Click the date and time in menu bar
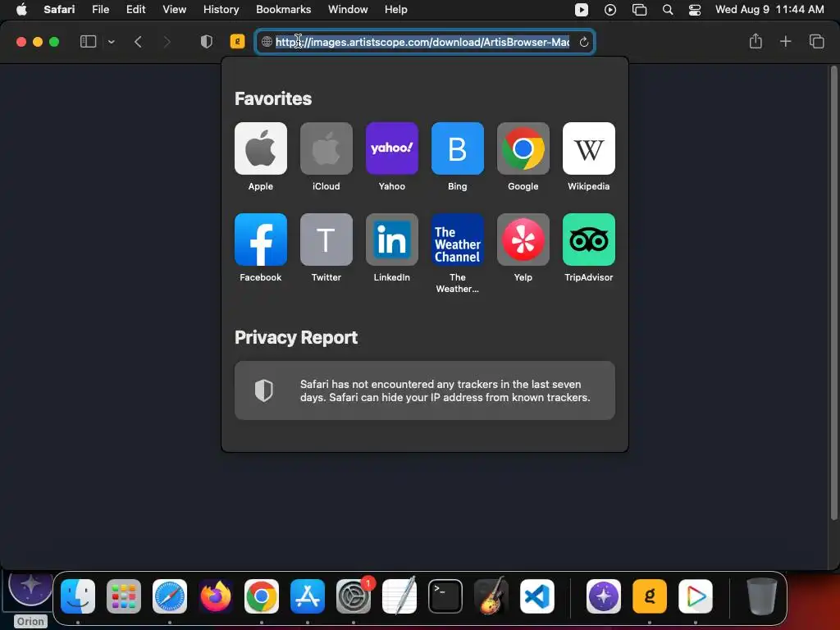Viewport: 840px width, 630px height. click(x=769, y=9)
